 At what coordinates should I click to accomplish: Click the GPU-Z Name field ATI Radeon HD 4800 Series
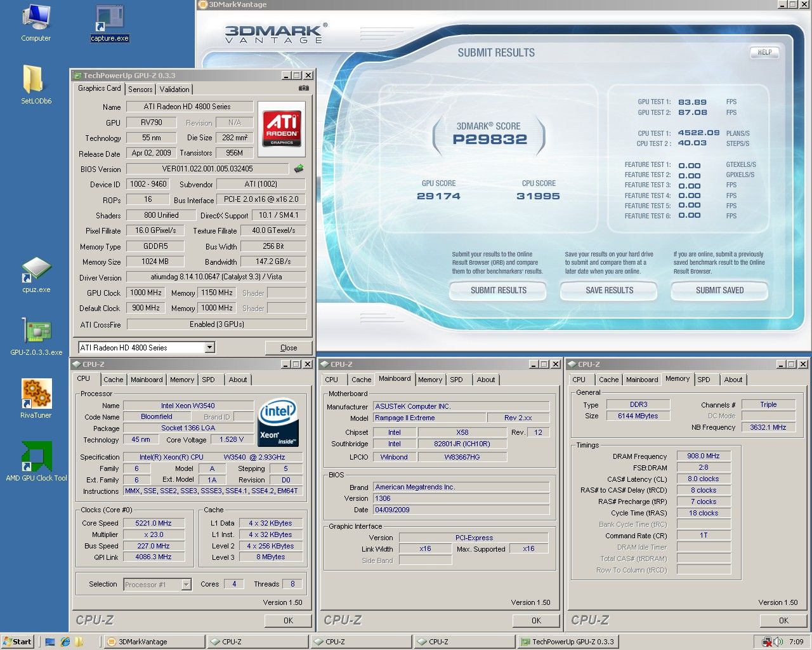(190, 107)
